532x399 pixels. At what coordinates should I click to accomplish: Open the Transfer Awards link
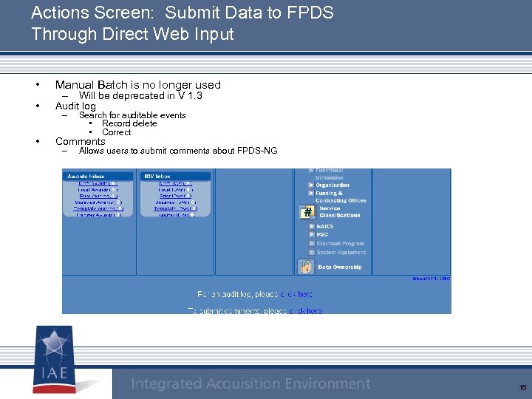point(98,215)
